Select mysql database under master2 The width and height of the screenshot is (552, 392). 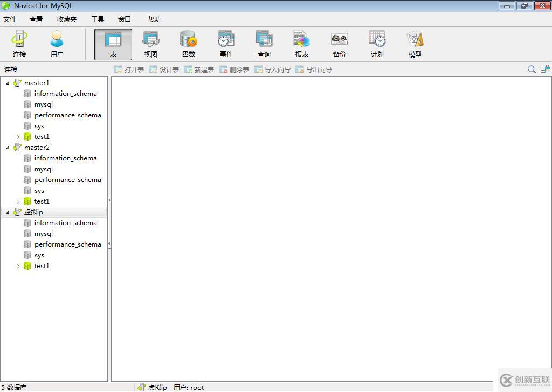44,169
